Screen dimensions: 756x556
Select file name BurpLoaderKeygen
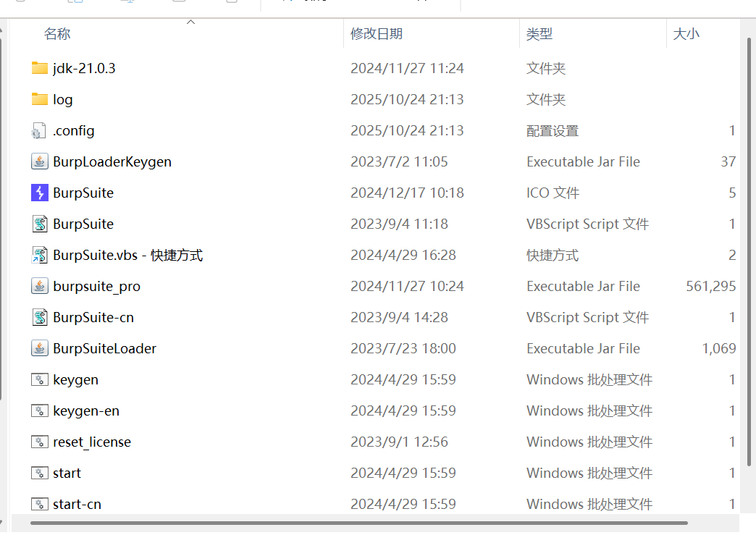point(112,161)
